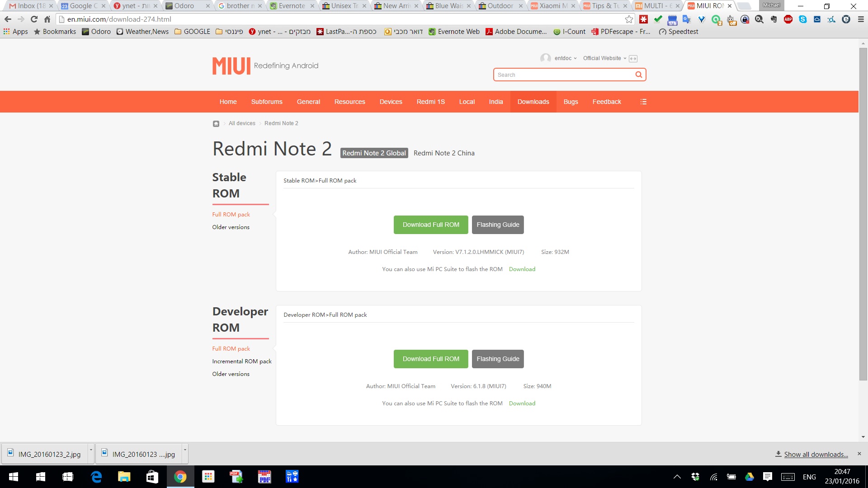Open Older versions under Stable ROM
868x488 pixels.
[x=231, y=227]
